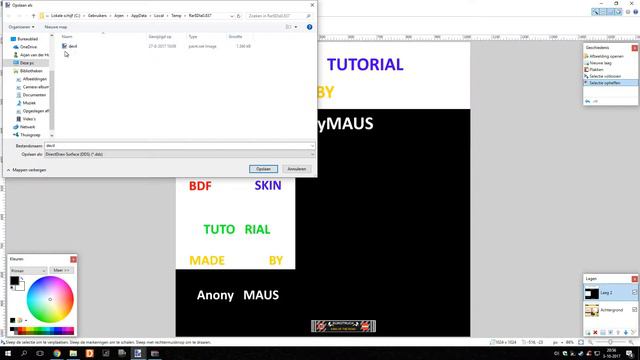Screen dimensions: 640x360
Task: Click the Bestandsnaam input field
Action: point(177,146)
